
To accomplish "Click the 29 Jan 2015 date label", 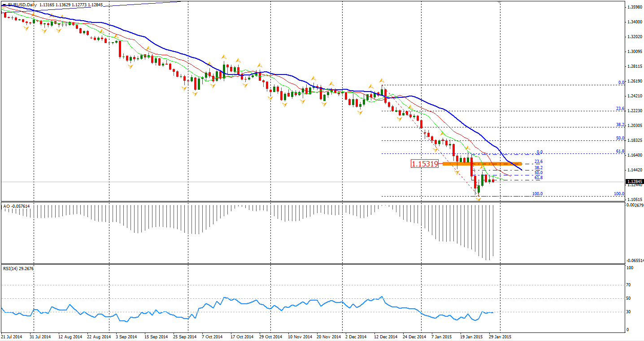I will 500,336.
